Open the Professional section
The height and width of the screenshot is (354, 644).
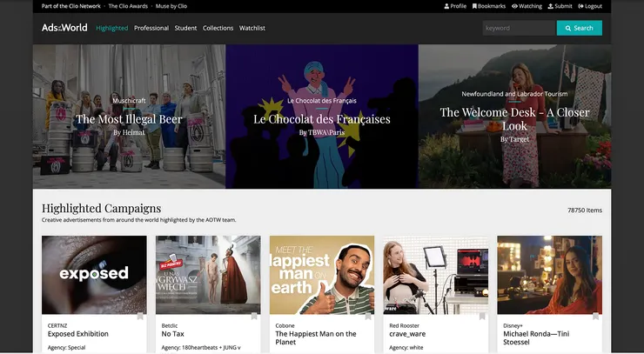151,28
